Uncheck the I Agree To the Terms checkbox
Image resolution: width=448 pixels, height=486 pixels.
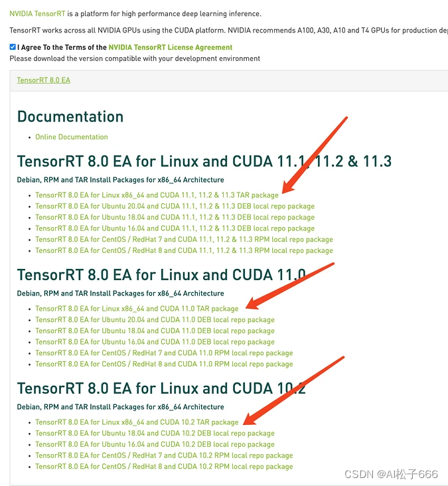pos(13,47)
